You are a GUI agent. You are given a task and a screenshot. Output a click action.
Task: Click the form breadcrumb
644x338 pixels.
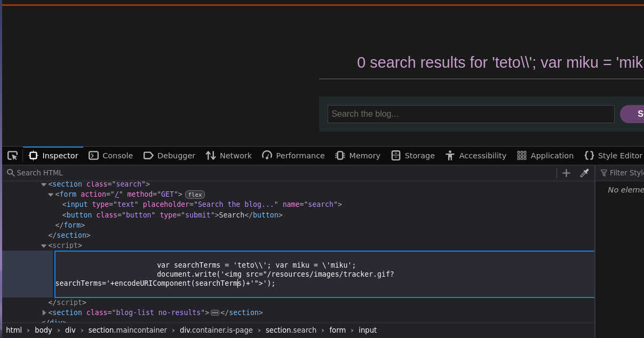pyautogui.click(x=337, y=330)
